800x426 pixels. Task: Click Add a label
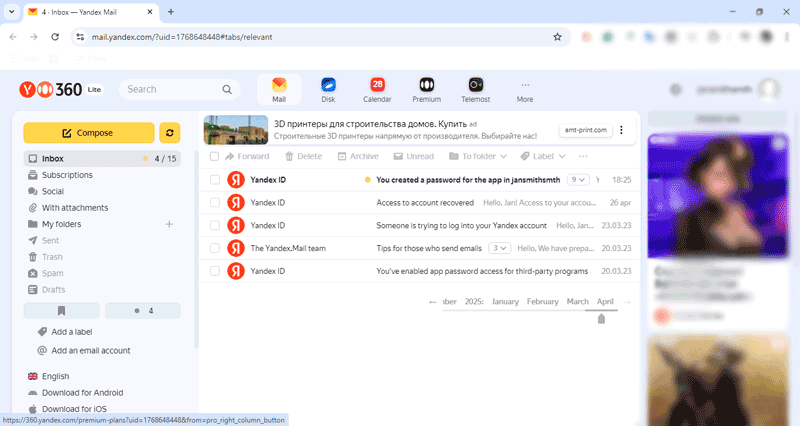[65, 332]
